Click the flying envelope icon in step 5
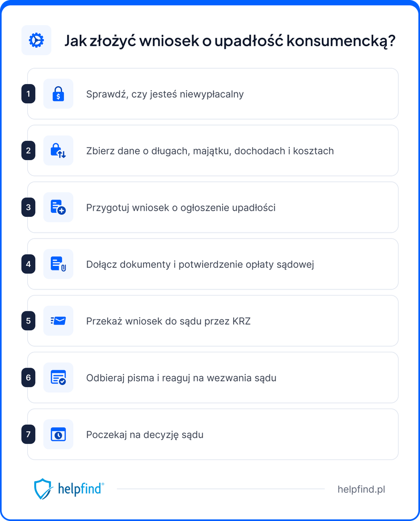Image resolution: width=420 pixels, height=521 pixels. pos(58,321)
